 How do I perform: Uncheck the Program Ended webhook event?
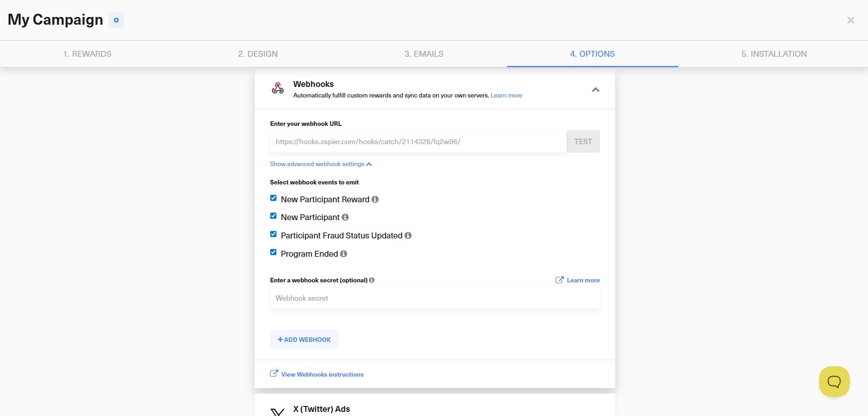point(273,252)
